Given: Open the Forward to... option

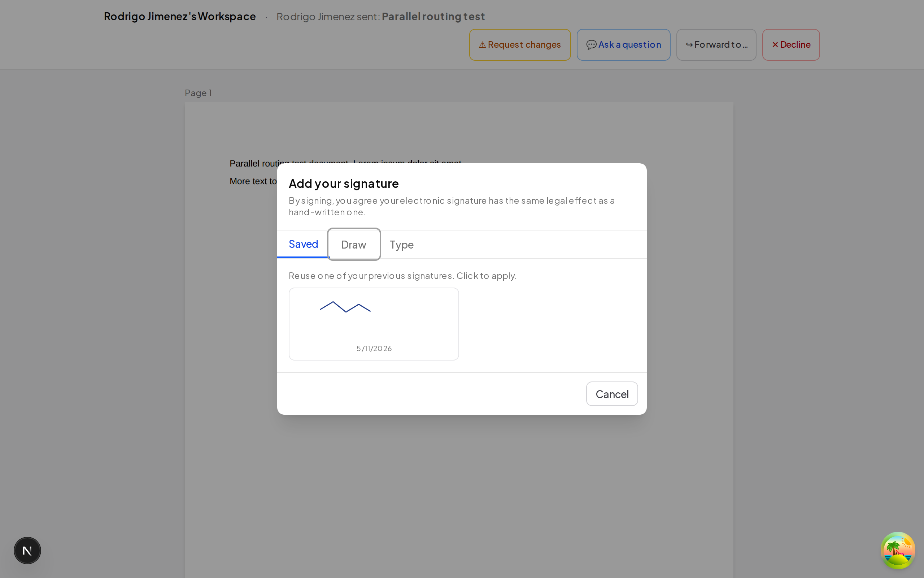Looking at the screenshot, I should tap(716, 45).
